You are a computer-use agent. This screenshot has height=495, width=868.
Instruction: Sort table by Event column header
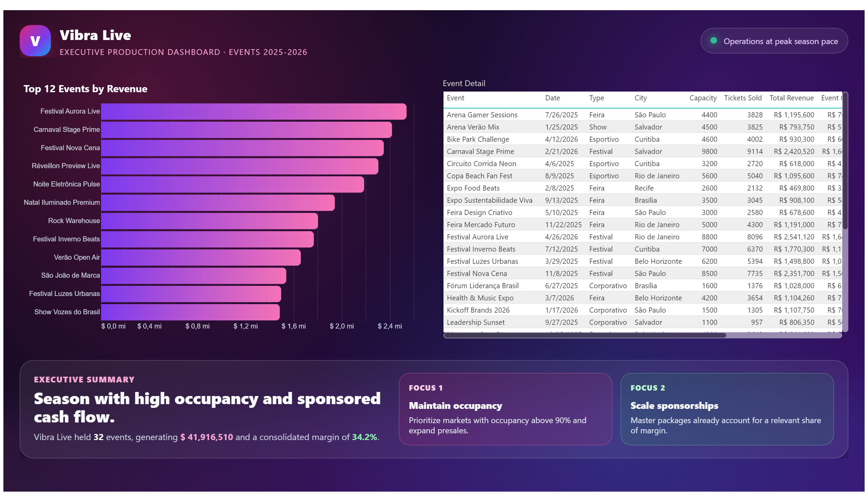455,98
